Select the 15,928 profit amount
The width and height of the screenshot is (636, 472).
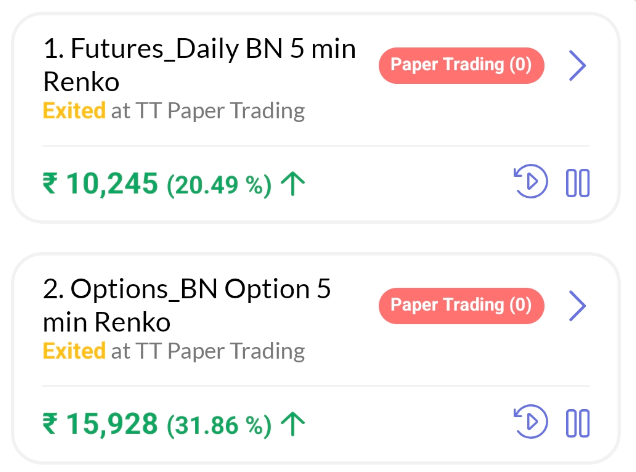point(112,424)
